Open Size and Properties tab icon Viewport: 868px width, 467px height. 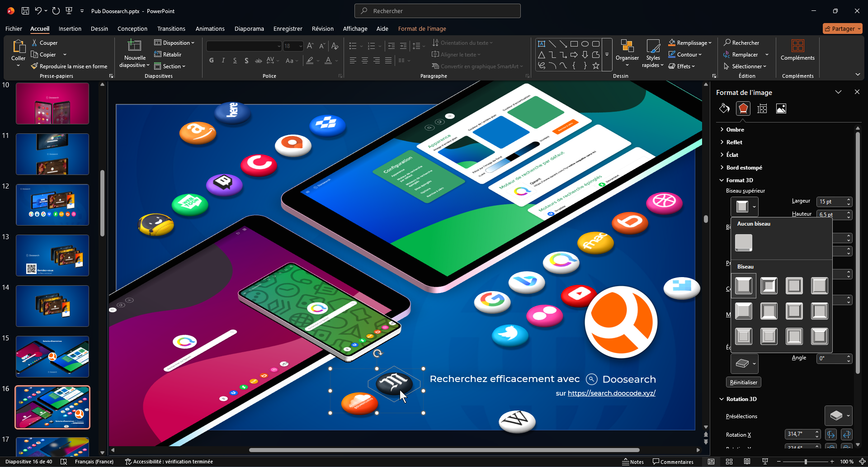tap(762, 108)
